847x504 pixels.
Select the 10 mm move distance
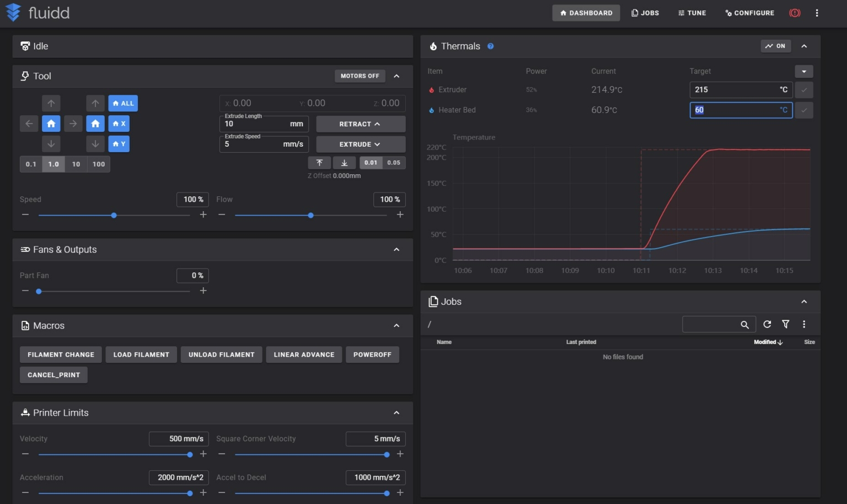point(76,164)
